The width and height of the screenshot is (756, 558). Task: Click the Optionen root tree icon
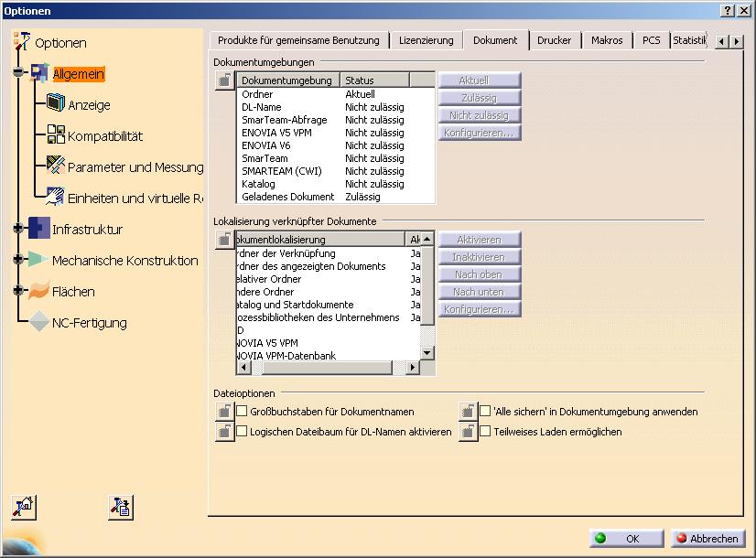click(22, 41)
